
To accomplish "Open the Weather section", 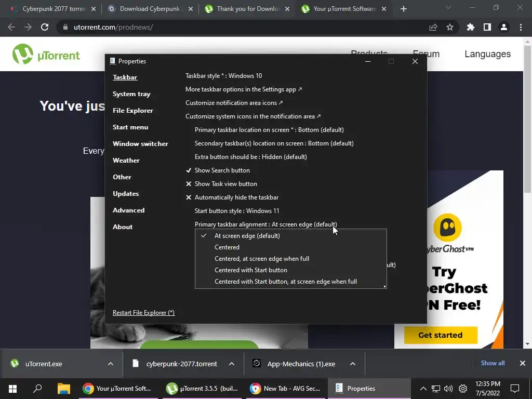I will pos(126,161).
